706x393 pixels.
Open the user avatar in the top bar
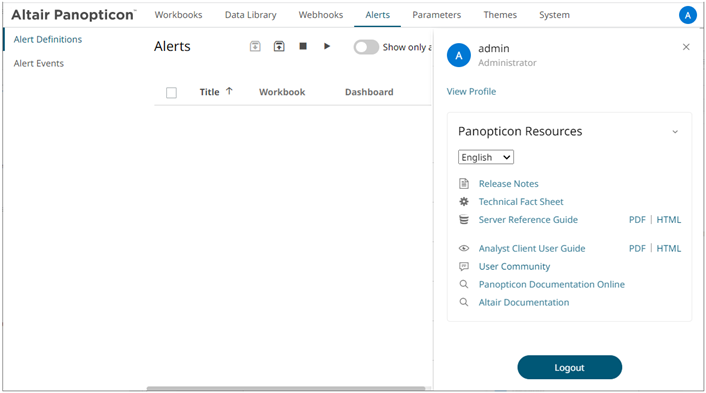(688, 15)
